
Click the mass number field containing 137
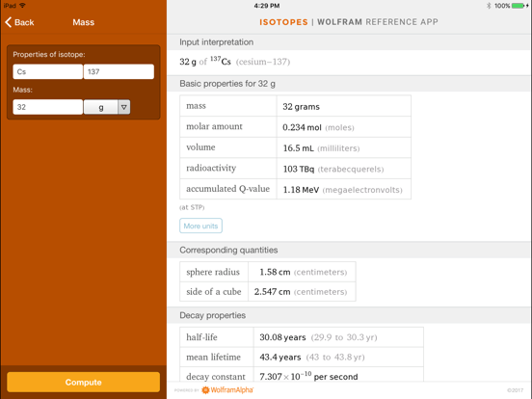tap(119, 72)
